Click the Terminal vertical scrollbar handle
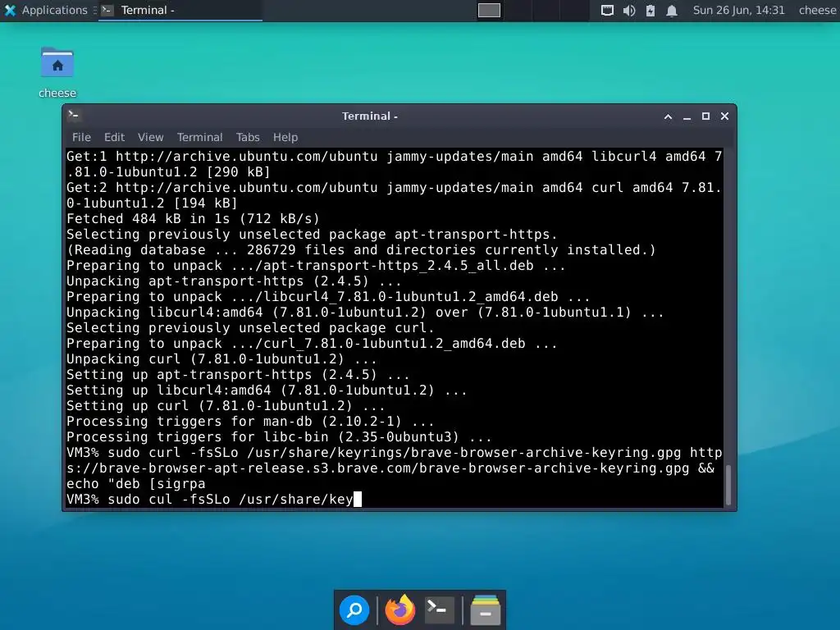This screenshot has width=840, height=630. coord(728,486)
